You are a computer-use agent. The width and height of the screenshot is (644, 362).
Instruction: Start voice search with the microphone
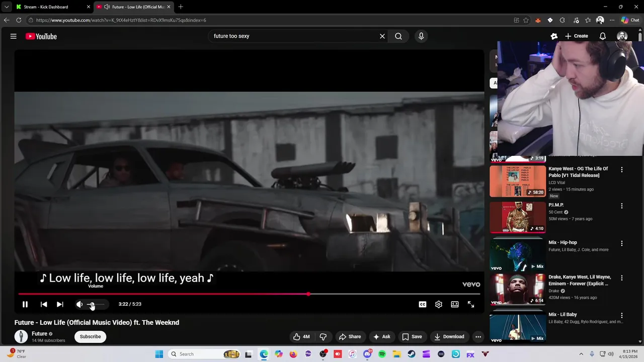click(x=421, y=36)
